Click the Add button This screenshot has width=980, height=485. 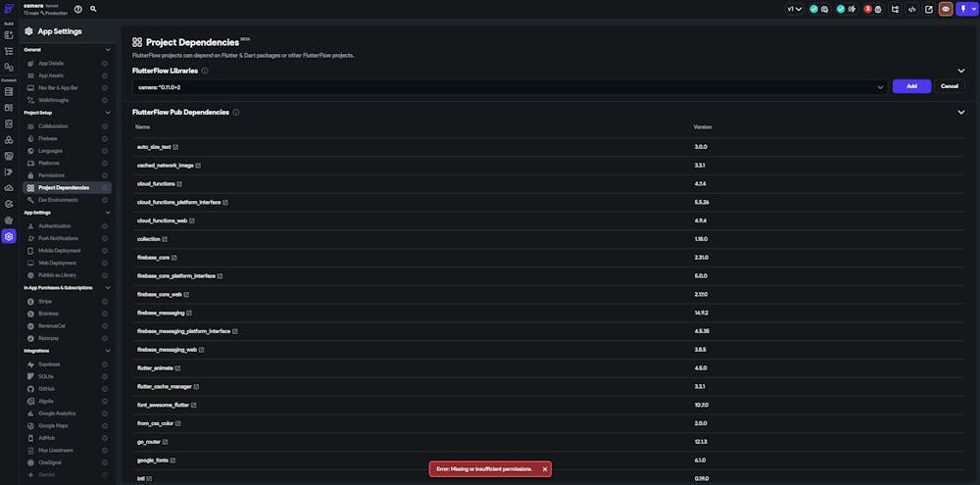tap(911, 86)
